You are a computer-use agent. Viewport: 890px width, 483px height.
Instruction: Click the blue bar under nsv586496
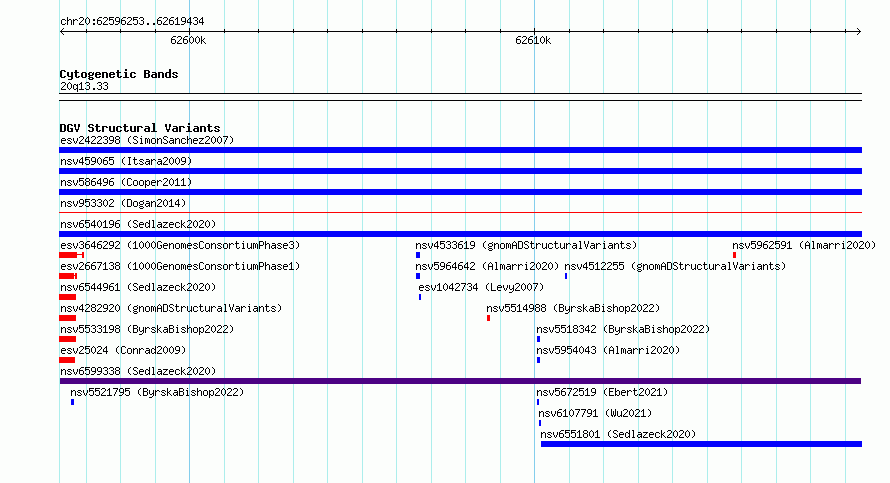pos(460,192)
